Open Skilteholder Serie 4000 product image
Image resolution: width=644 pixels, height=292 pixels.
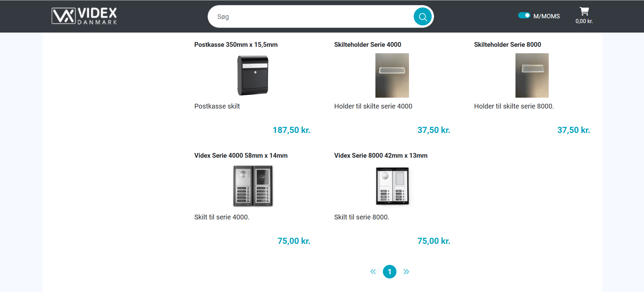tap(392, 75)
